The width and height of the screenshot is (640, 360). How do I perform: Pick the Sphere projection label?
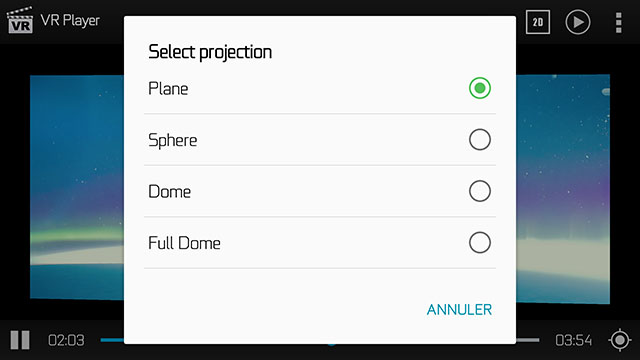click(173, 140)
